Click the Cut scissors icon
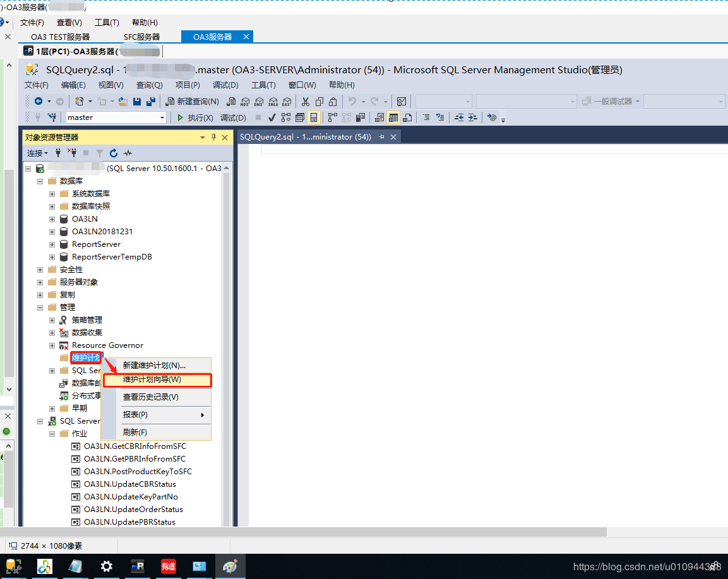This screenshot has height=579, width=728. [x=306, y=101]
